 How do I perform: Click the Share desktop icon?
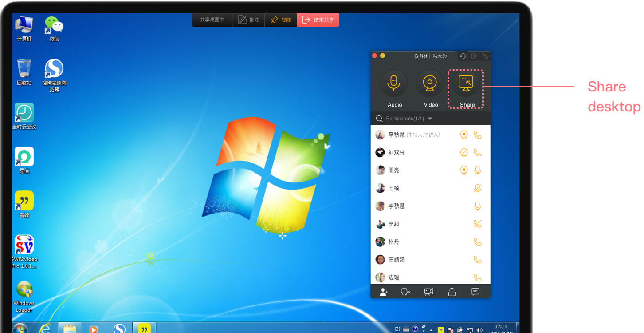(x=466, y=83)
